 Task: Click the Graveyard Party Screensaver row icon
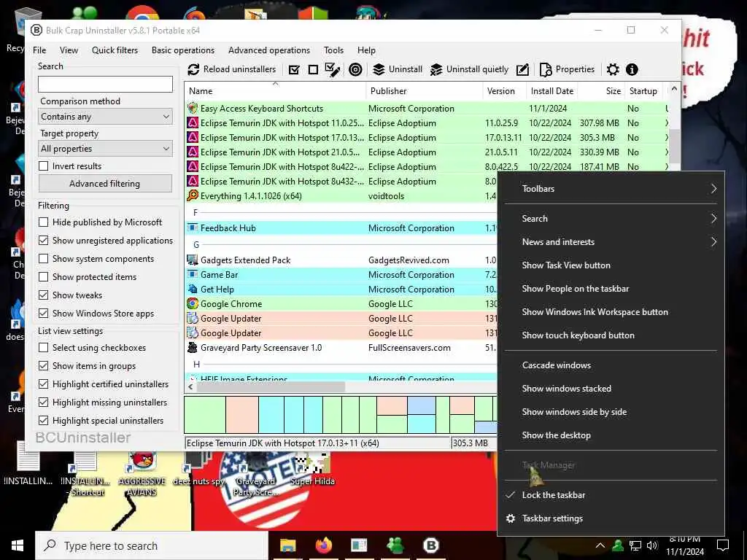[193, 348]
